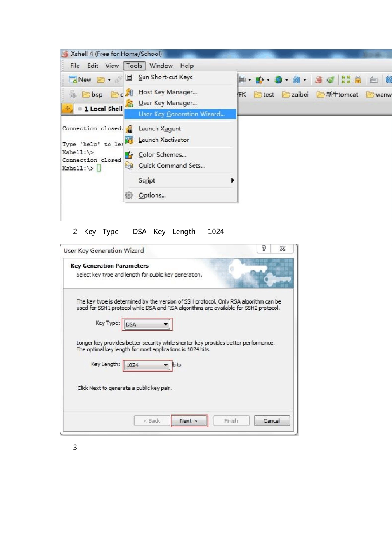Viewport: 392px width, 555px height.
Task: Click the globe icon in toolbar
Action: [279, 80]
